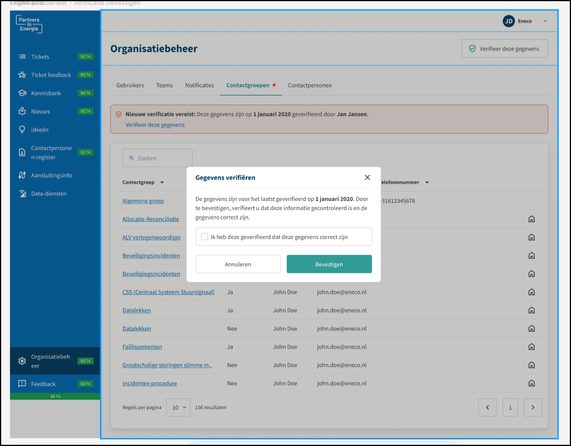Viewport: 571px width, 446px height.
Task: Go to the previous page arrow
Action: [487, 407]
